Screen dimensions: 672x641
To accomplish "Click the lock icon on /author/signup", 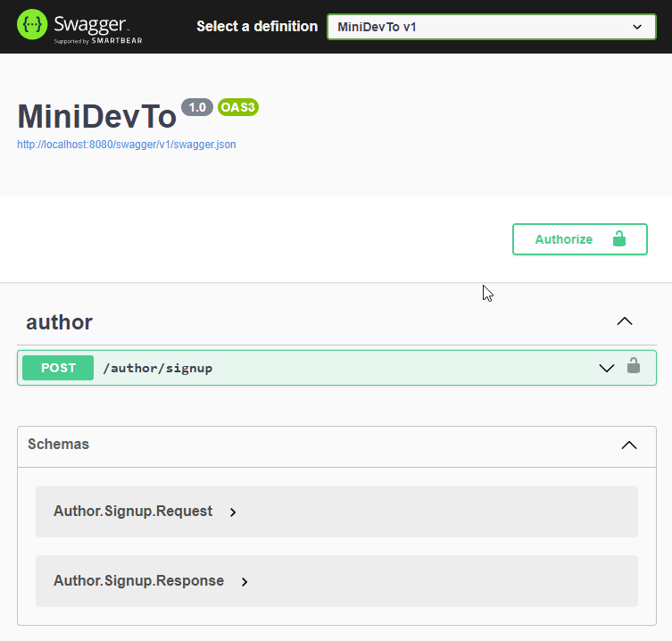I will (634, 366).
